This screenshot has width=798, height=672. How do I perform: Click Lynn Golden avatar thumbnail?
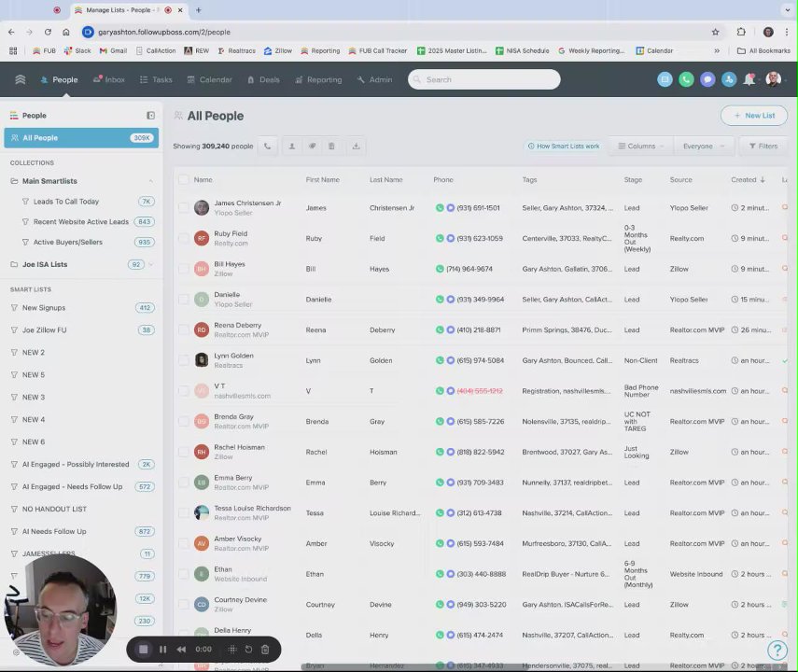[x=202, y=360]
